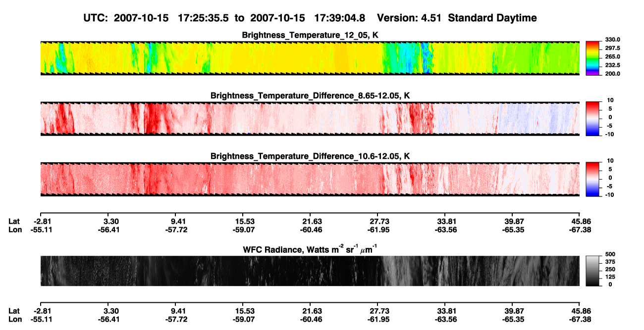The height and width of the screenshot is (330, 644).
Task: Click the 'Lon' label below the 10.6-12.05 panel
Action: pos(15,230)
